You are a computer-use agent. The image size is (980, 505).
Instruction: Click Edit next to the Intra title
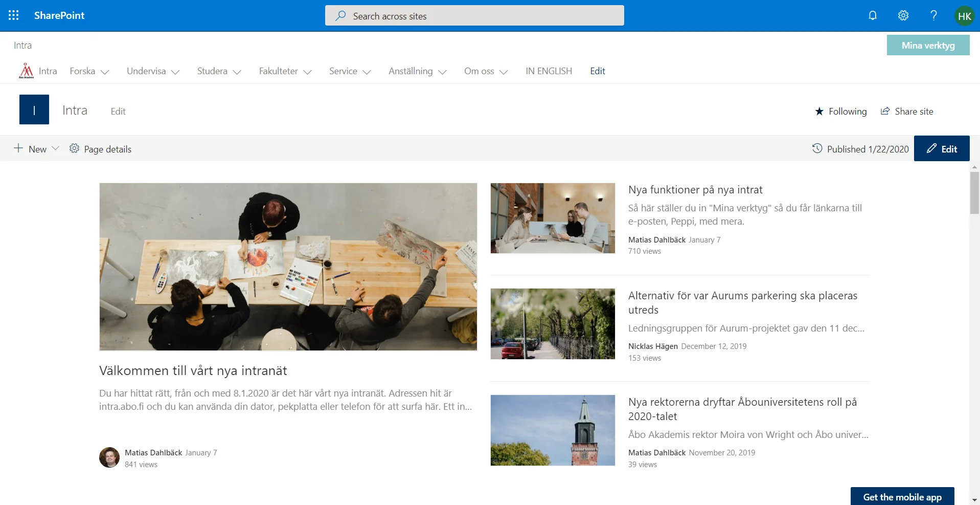click(x=118, y=111)
